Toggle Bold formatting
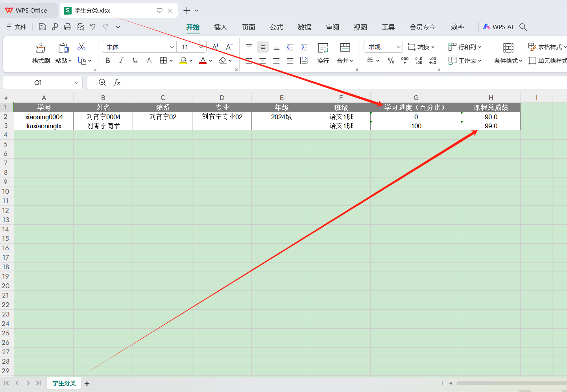Viewport: 567px width, 392px height. 107,61
